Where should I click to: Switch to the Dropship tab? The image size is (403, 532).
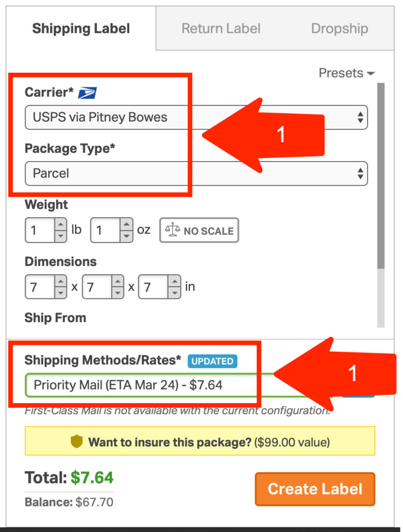pos(340,29)
